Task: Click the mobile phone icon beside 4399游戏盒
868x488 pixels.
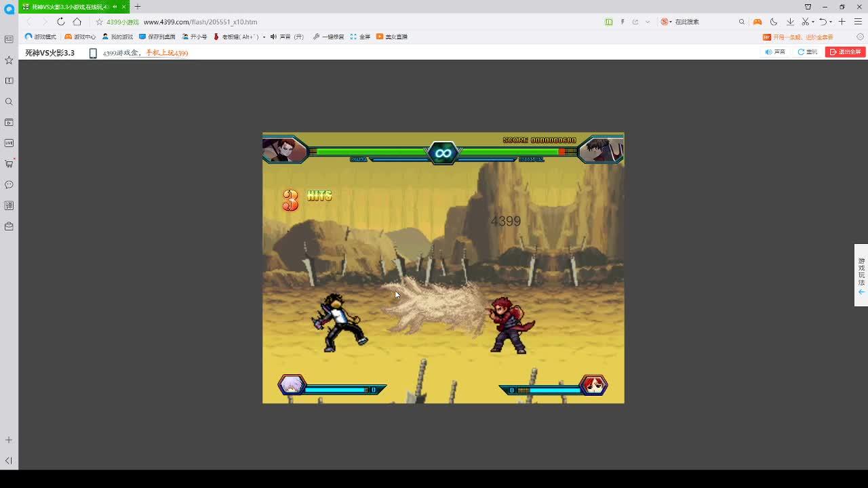Action: click(x=93, y=53)
